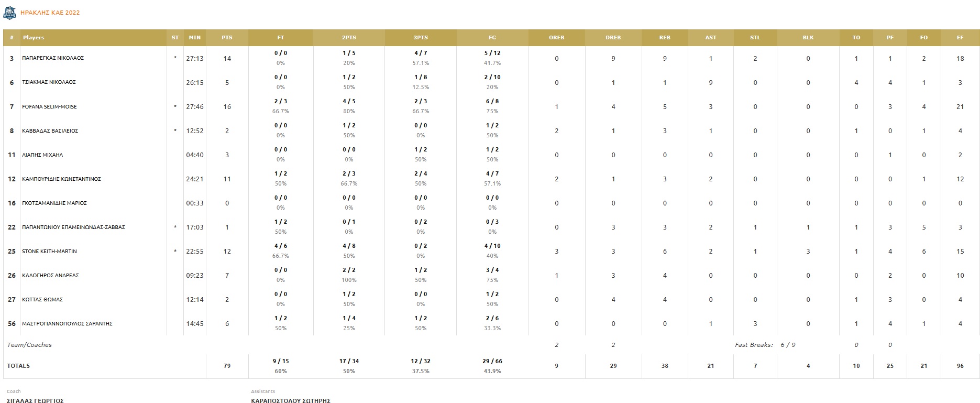Screen dimensions: 980x403
Task: Click assistant ΚΑΡΑΠΟΣΤΟΛΟΥ ΣΩΤΗΡΗΣ
Action: [291, 400]
